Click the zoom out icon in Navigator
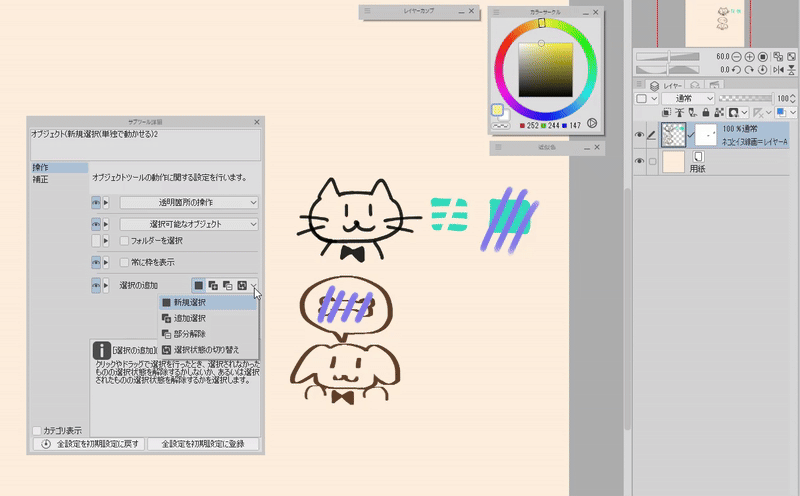 (736, 57)
